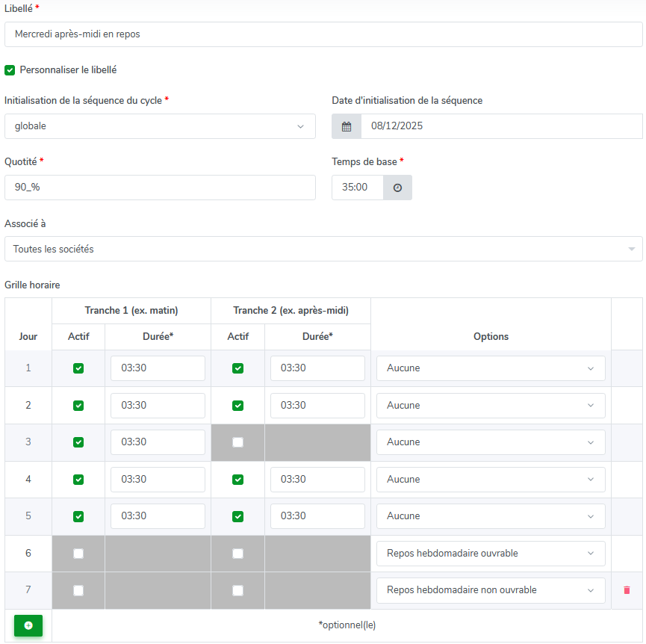This screenshot has width=646, height=644.
Task: Click the Quotité field showing 90_%
Action: click(160, 188)
